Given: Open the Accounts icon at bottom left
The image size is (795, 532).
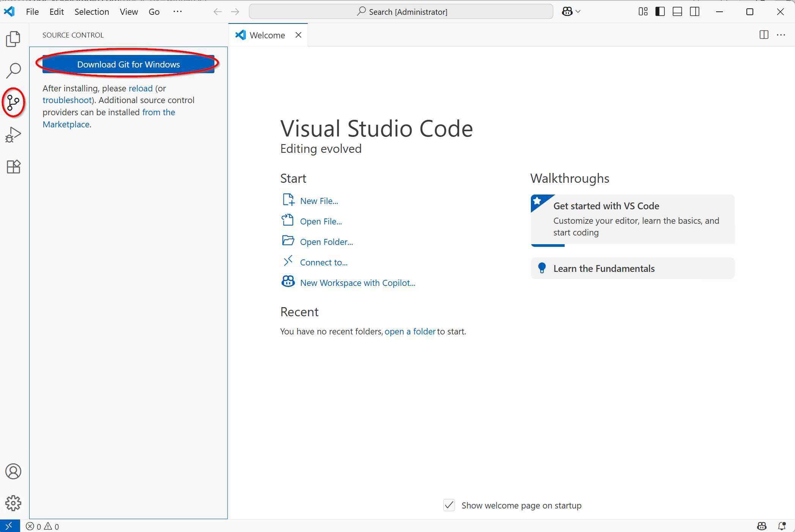Looking at the screenshot, I should point(13,471).
